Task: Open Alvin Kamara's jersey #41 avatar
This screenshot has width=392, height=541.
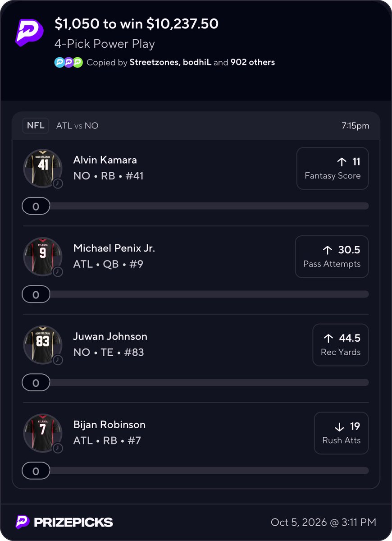Action: coord(43,168)
